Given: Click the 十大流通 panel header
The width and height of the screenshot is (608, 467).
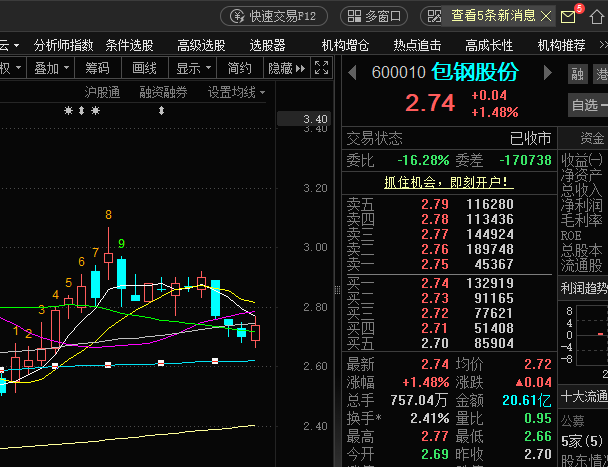Looking at the screenshot, I should point(584,396).
